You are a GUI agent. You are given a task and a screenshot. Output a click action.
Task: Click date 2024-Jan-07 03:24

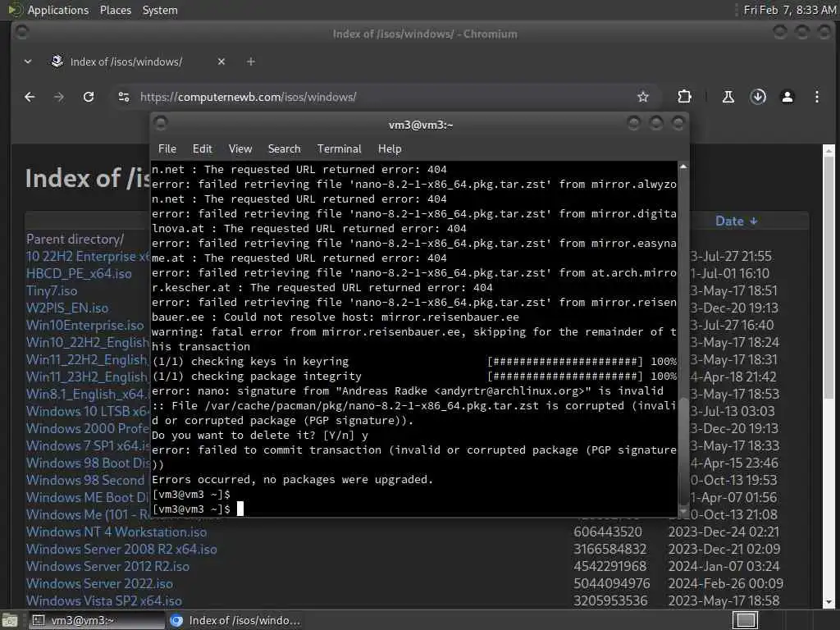pyautogui.click(x=724, y=566)
